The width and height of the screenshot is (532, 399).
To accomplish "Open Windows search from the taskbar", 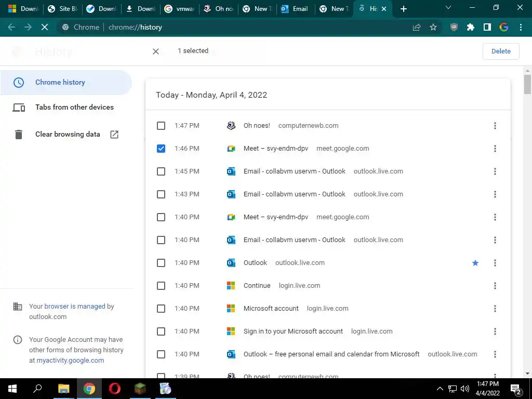I will tap(37, 389).
